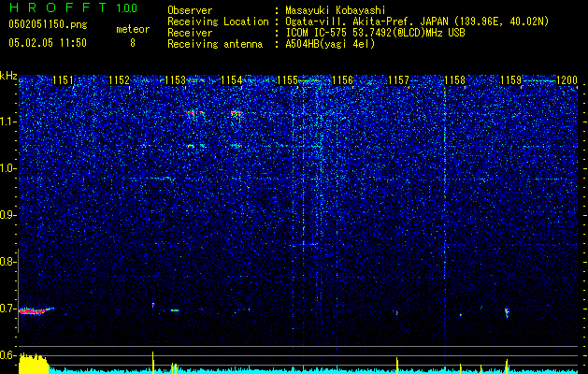Click the 1154 time marker
The image size is (588, 374).
point(231,80)
